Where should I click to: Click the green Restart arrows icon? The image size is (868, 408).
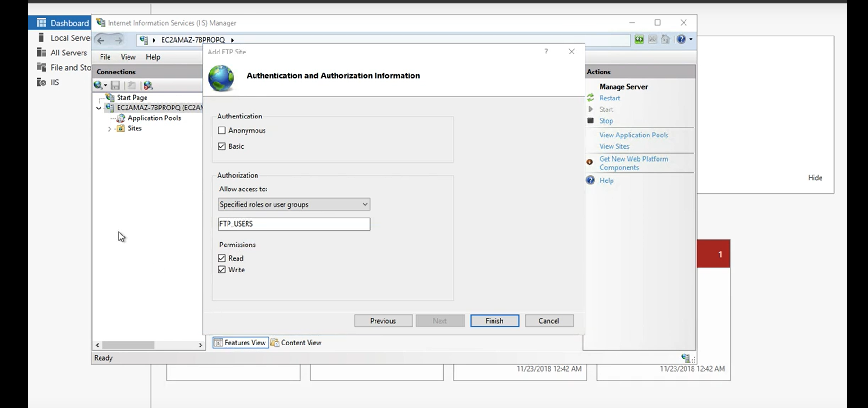pos(590,98)
